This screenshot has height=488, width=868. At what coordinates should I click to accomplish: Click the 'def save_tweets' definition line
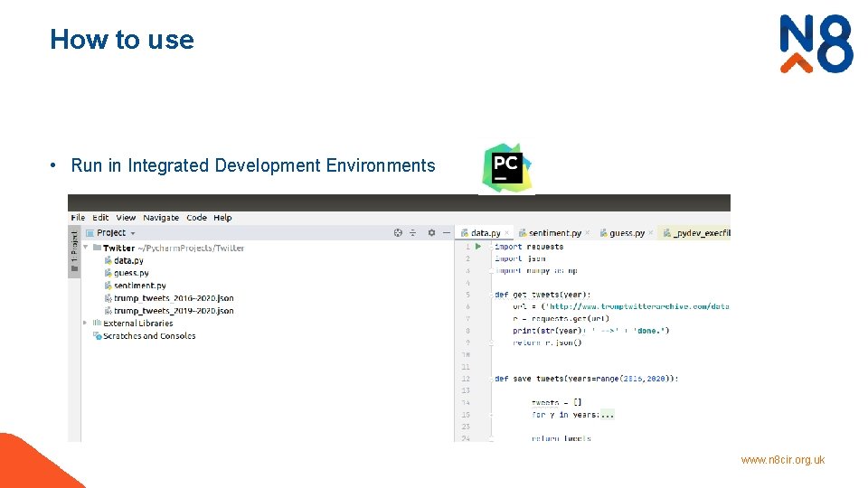586,379
